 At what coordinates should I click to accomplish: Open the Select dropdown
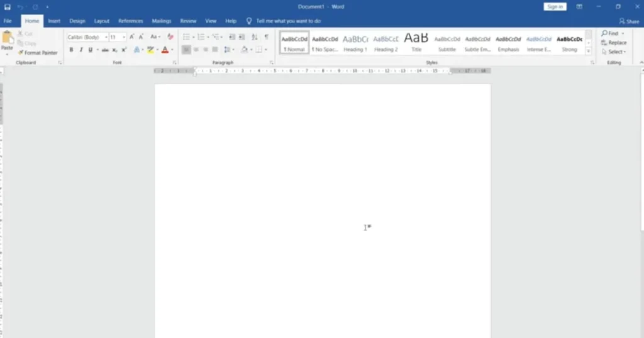click(614, 52)
